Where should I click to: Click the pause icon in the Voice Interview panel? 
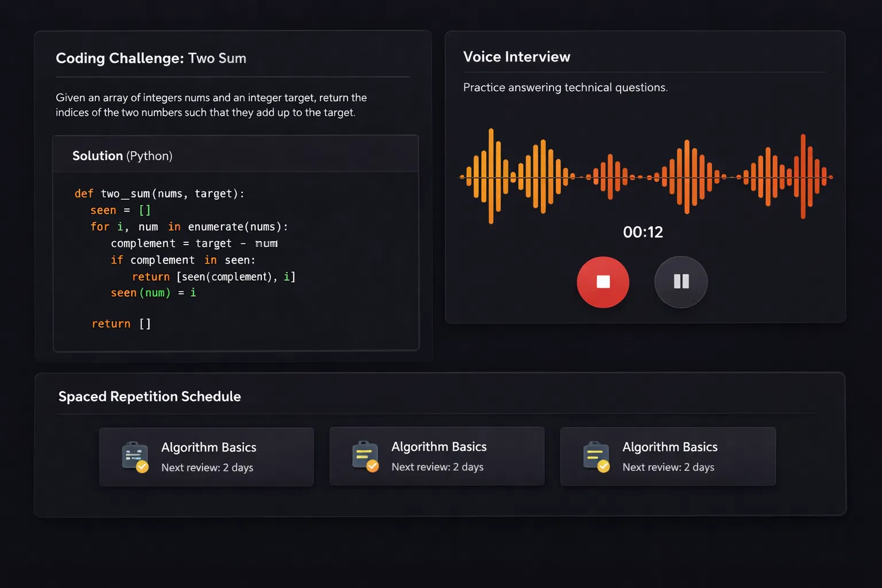point(681,282)
